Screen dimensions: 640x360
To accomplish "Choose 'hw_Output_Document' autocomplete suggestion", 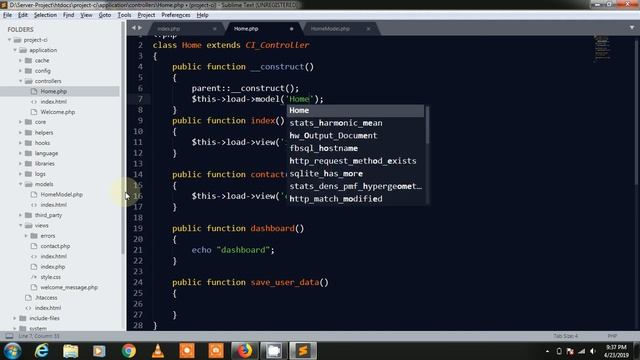I will (356, 136).
